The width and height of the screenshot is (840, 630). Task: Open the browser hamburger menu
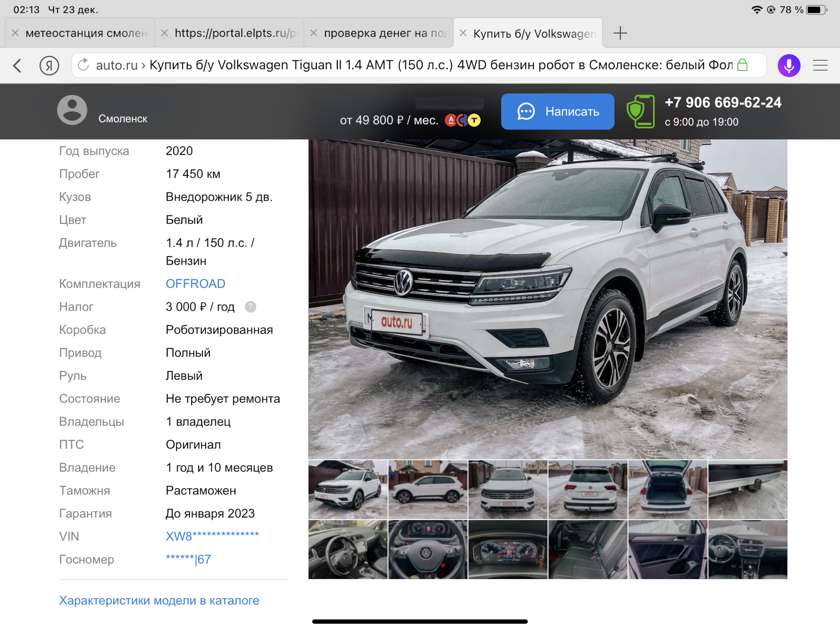pos(820,66)
